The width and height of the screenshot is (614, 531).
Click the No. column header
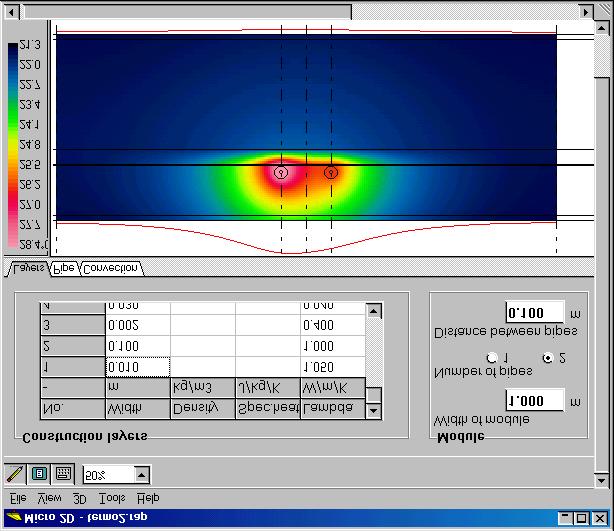73,409
